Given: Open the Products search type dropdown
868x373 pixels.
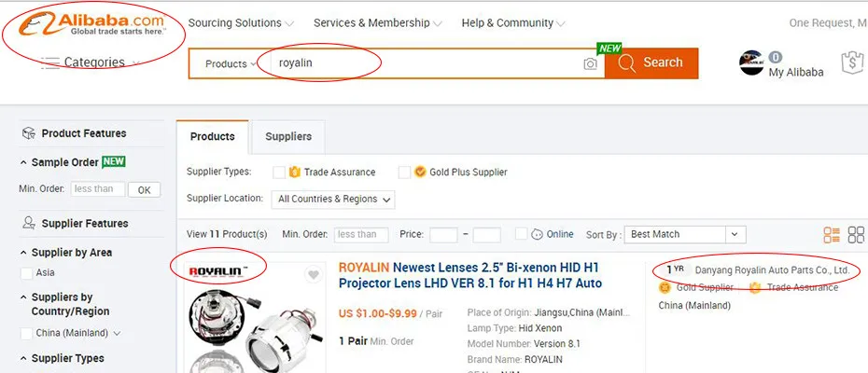Looking at the screenshot, I should [230, 63].
